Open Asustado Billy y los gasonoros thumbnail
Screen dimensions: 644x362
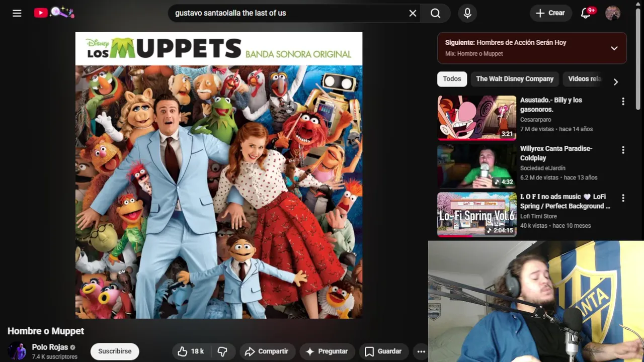tap(476, 118)
